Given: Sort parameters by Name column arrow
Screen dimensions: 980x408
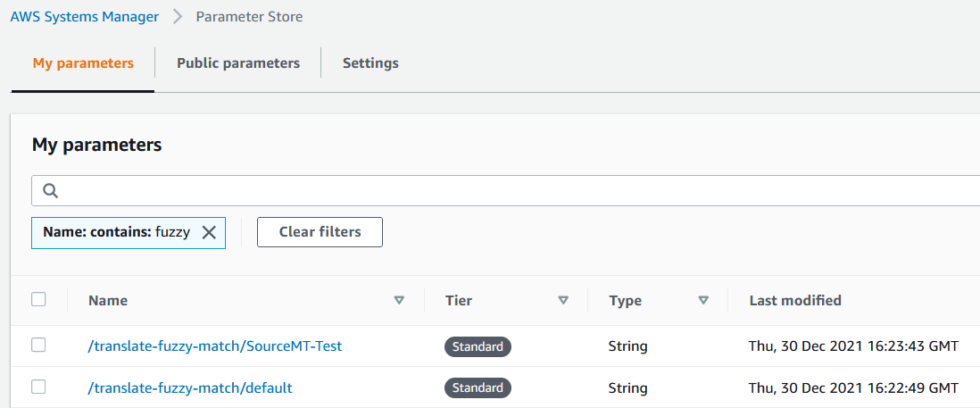Looking at the screenshot, I should (399, 301).
